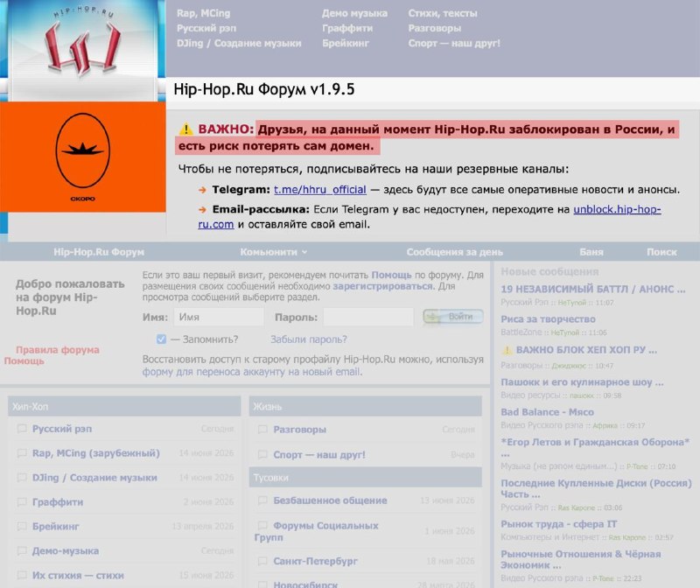Viewport: 700px width, 588px height.
Task: Click the Жизнь category header
Action: pyautogui.click(x=366, y=406)
